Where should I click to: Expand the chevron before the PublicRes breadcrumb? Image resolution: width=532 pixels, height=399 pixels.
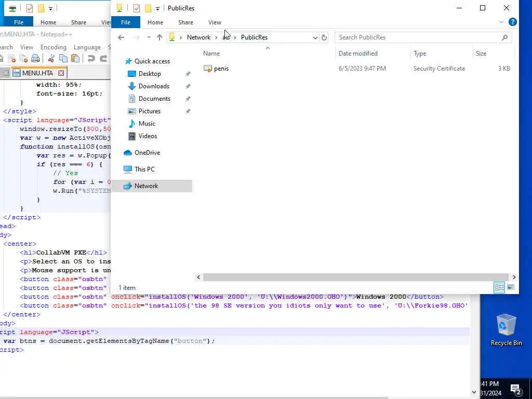[x=235, y=37]
